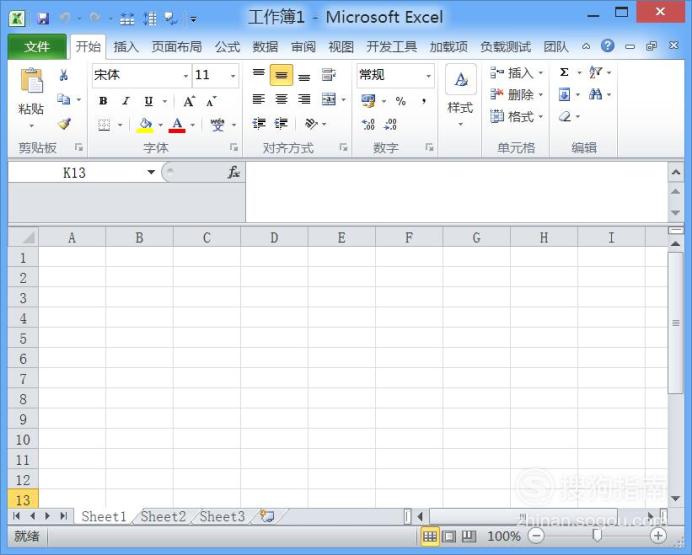This screenshot has height=555, width=692.
Task: Decrease indent in alignment group
Action: [x=259, y=124]
